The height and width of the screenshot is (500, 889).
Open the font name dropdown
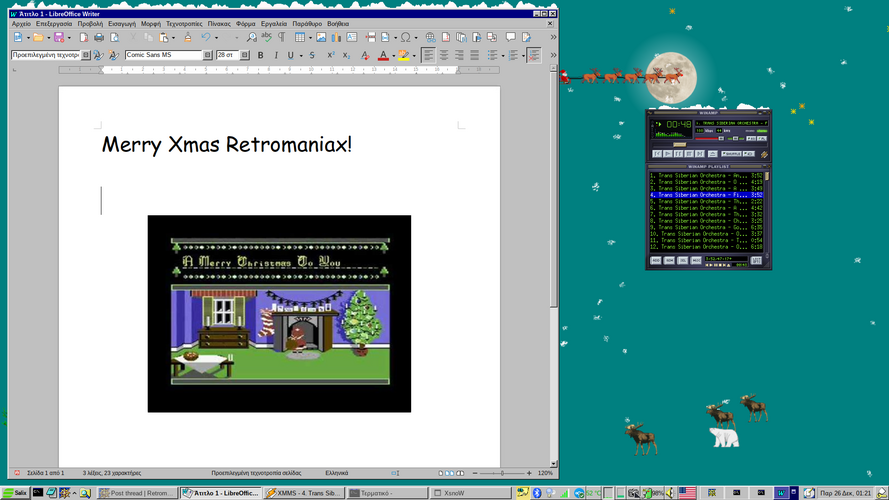(208, 56)
